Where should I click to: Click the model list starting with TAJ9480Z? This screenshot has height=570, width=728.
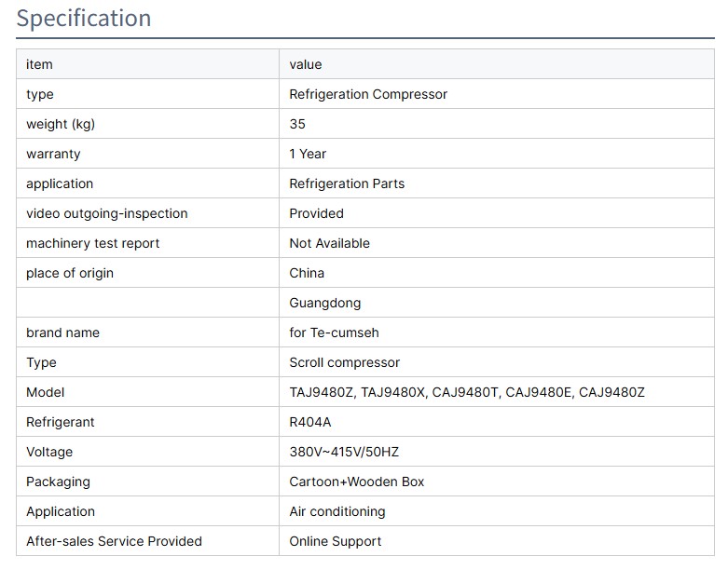(x=466, y=392)
